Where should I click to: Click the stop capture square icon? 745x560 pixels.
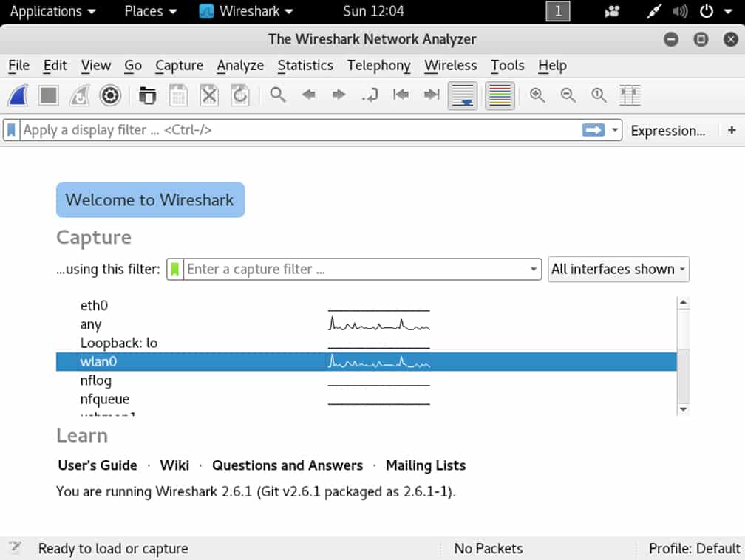pos(49,95)
